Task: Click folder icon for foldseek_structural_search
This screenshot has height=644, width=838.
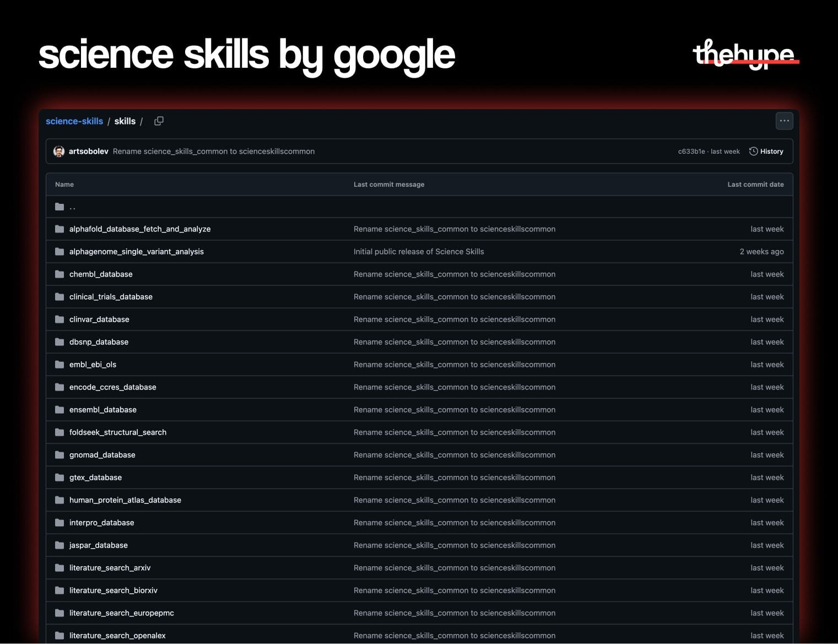Action: [x=60, y=432]
